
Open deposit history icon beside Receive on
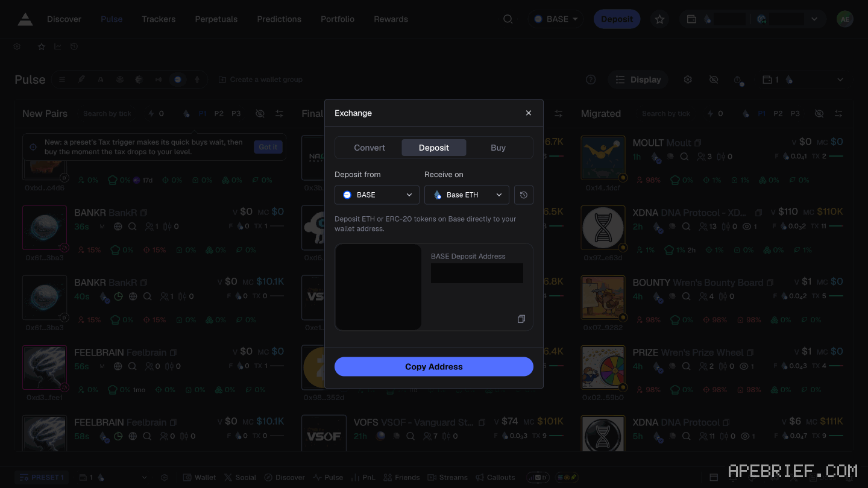click(x=524, y=195)
